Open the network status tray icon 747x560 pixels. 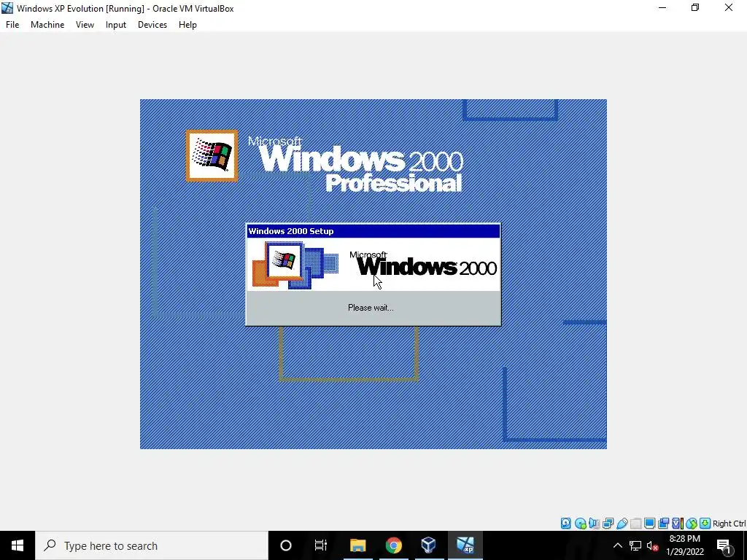click(x=635, y=545)
